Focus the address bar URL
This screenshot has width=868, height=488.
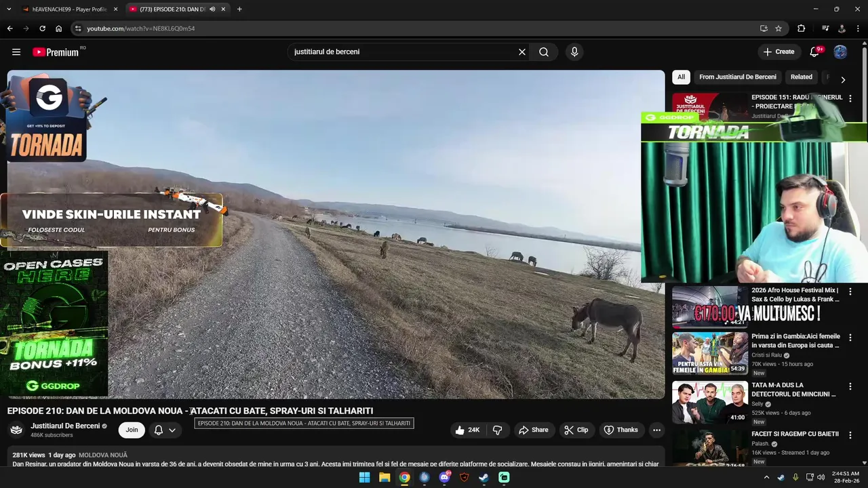coord(140,28)
